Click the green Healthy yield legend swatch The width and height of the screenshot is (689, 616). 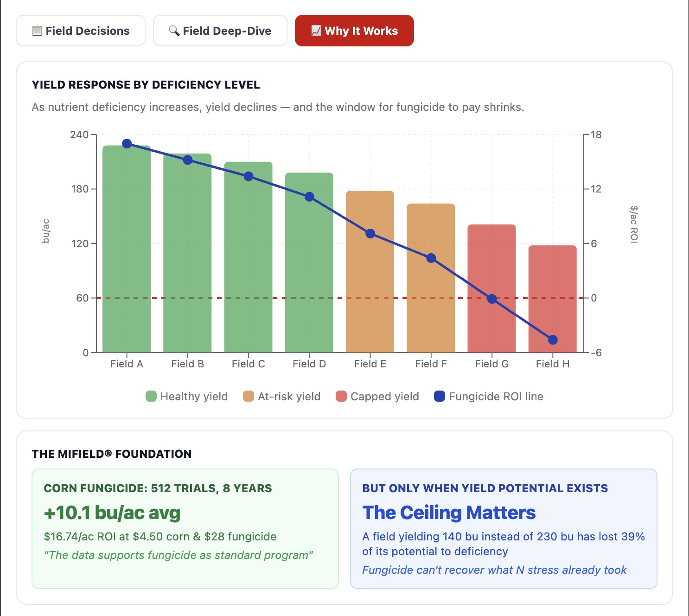pyautogui.click(x=151, y=397)
